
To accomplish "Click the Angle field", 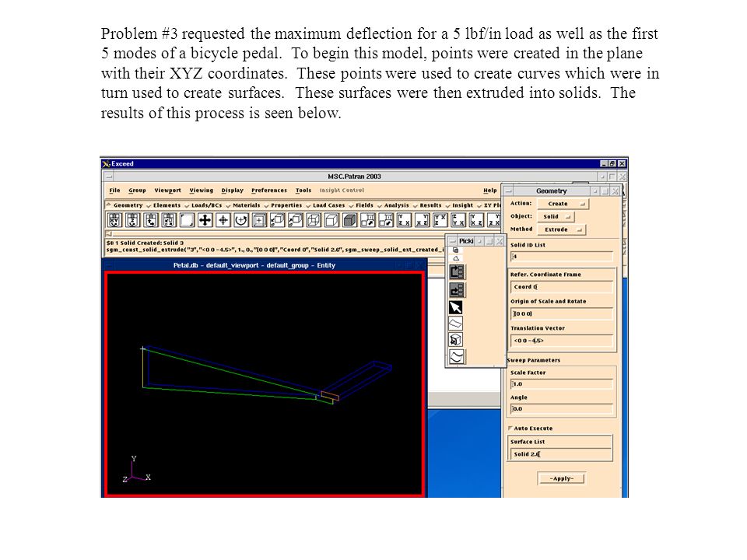I will 561,409.
